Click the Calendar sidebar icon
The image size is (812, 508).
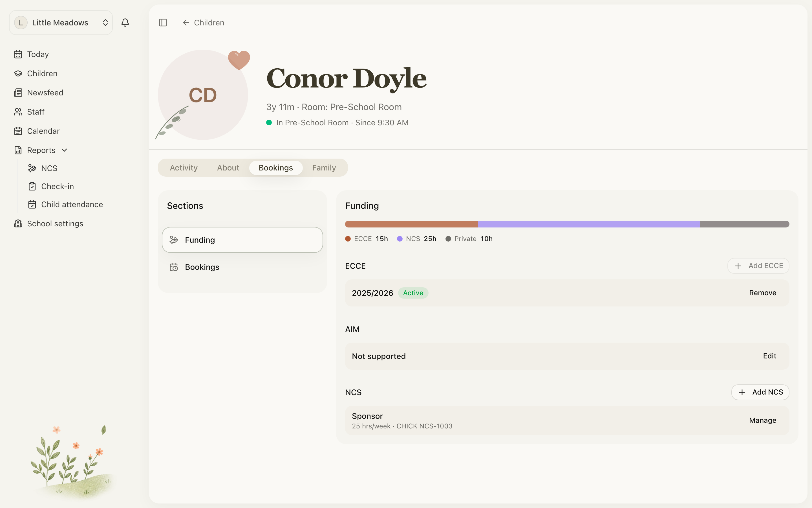(x=18, y=131)
